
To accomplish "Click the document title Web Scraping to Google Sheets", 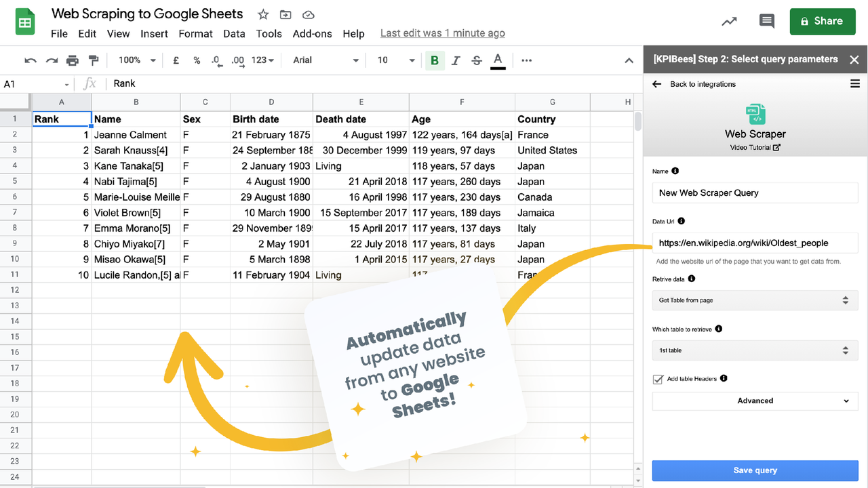I will coord(147,14).
